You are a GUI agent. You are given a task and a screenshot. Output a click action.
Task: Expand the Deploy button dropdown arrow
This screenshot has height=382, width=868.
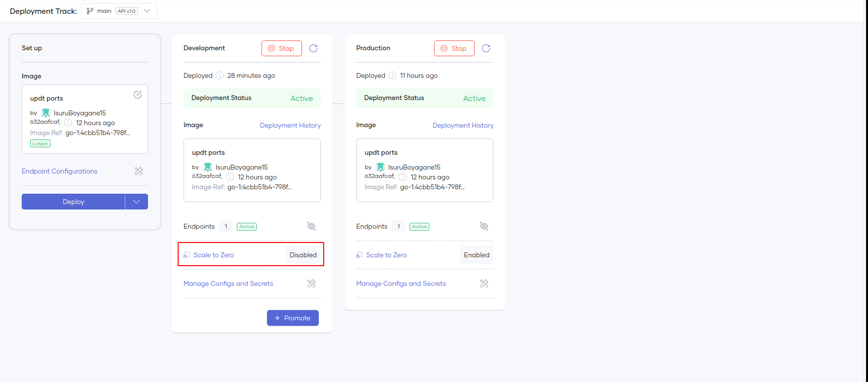pyautogui.click(x=137, y=202)
